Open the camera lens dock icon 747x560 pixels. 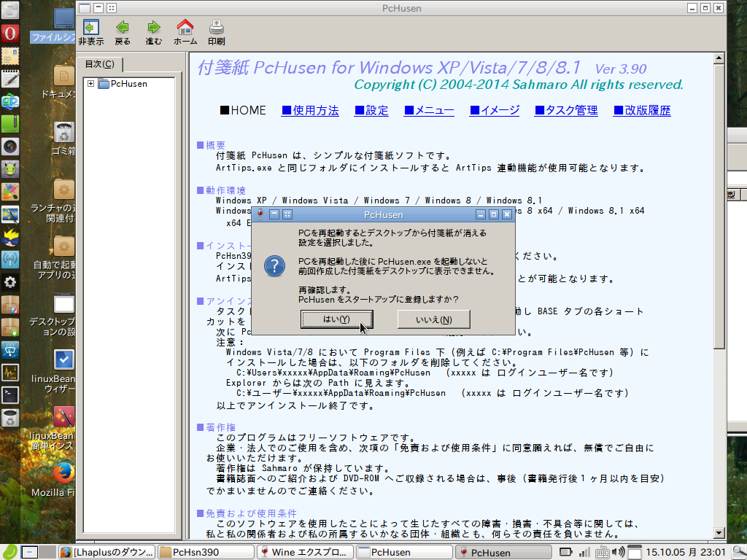tap(10, 147)
